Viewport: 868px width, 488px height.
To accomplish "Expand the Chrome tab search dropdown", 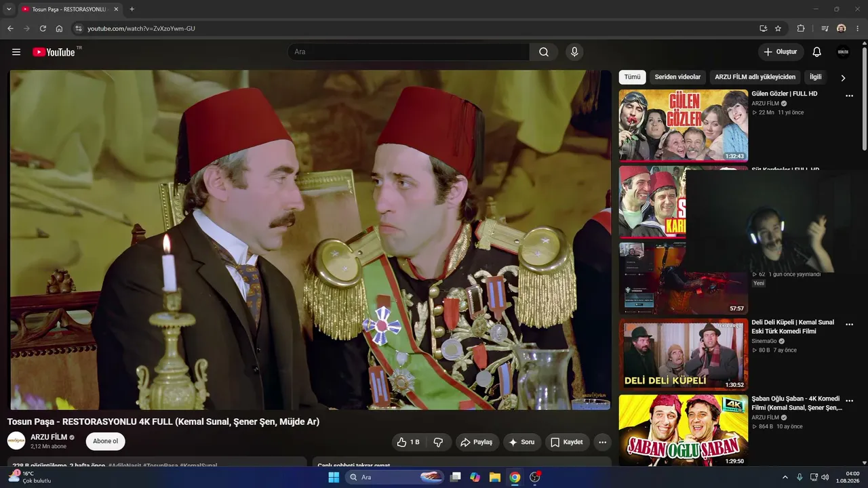I will click(x=9, y=9).
